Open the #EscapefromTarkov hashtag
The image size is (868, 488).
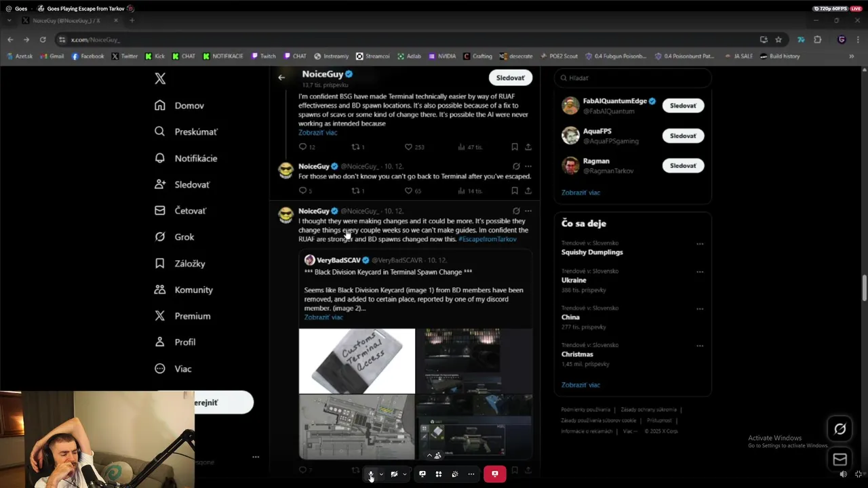coord(488,239)
